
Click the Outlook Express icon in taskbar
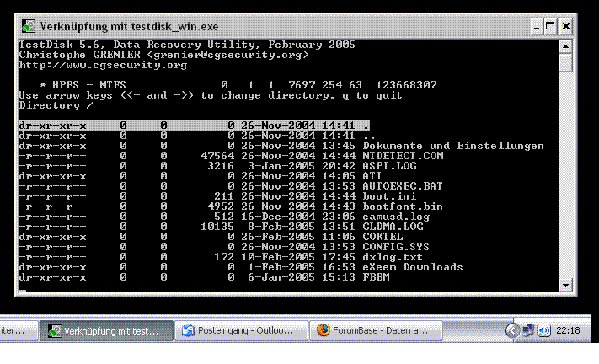pyautogui.click(x=188, y=330)
